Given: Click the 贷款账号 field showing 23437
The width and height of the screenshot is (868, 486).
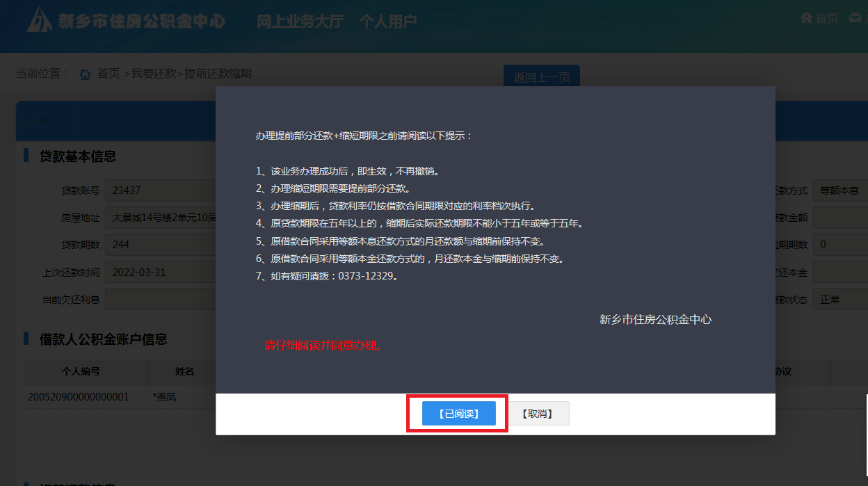Looking at the screenshot, I should (161, 191).
